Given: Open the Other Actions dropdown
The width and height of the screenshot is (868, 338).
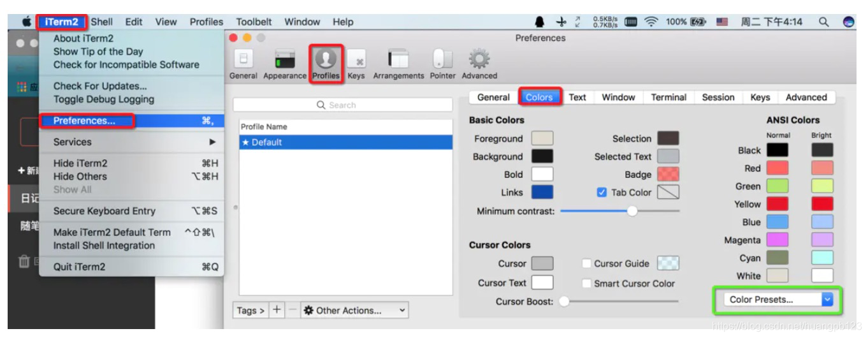Looking at the screenshot, I should coord(354,311).
